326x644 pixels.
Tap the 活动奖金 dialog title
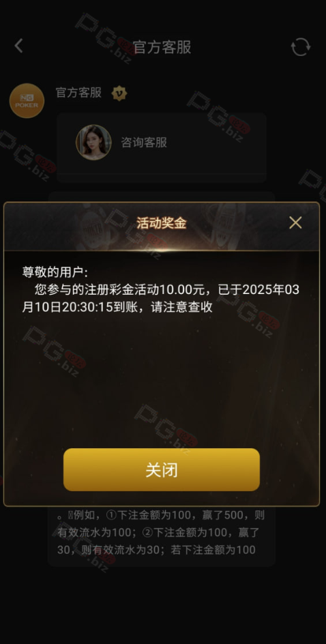pyautogui.click(x=162, y=223)
